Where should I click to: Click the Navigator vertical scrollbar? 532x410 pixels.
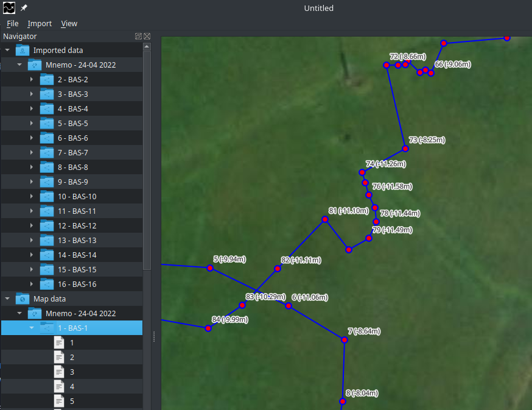(147, 158)
